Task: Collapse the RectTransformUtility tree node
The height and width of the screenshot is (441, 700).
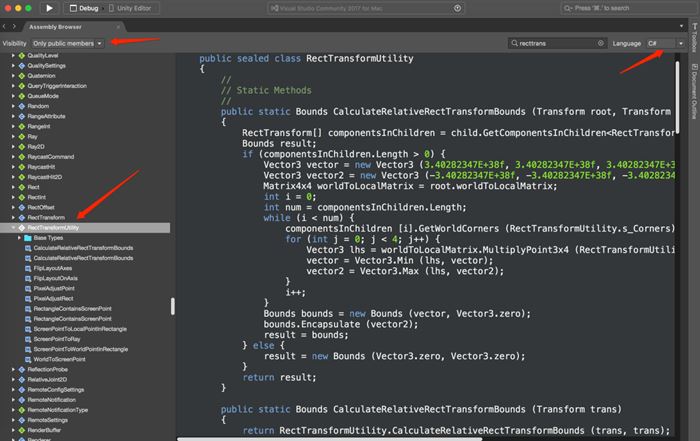Action: [x=12, y=228]
